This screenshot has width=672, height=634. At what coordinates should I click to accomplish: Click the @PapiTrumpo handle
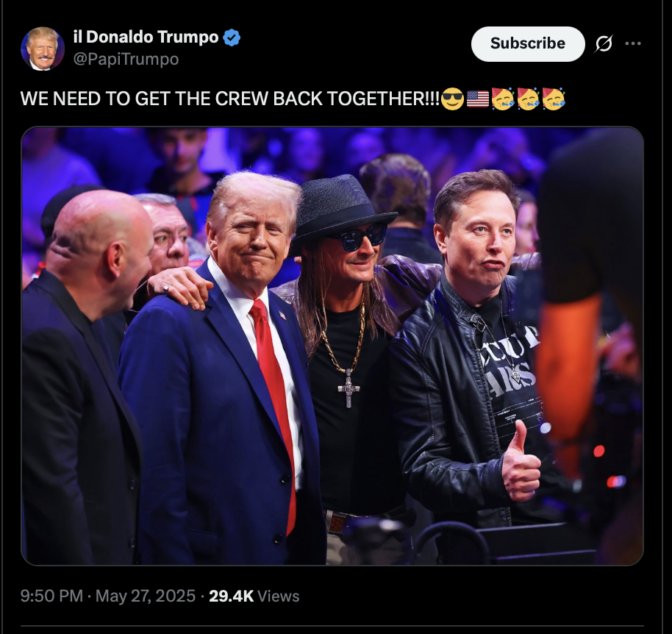[126, 59]
